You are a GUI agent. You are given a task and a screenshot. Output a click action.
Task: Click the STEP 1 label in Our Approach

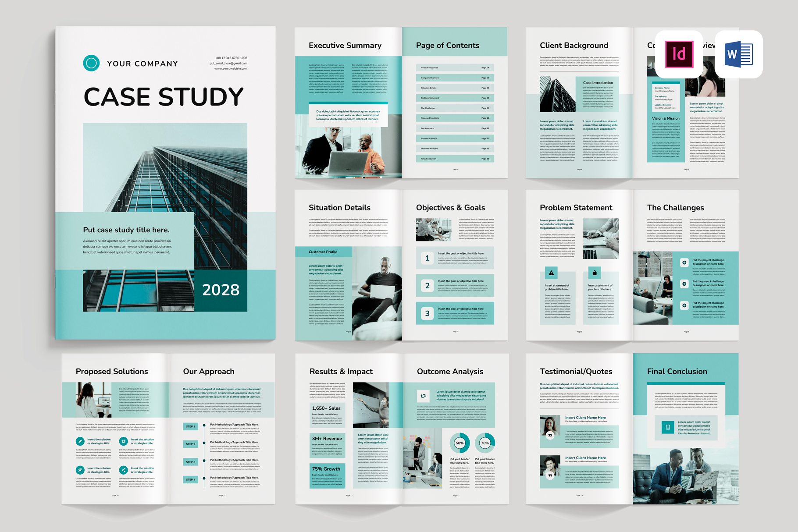click(190, 426)
